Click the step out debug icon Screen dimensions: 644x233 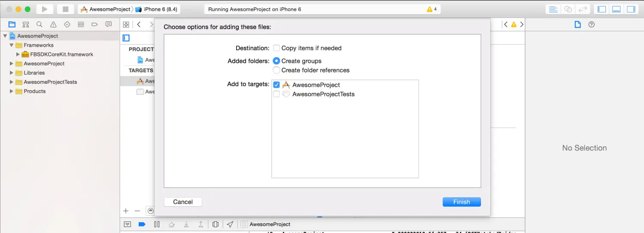(201, 224)
